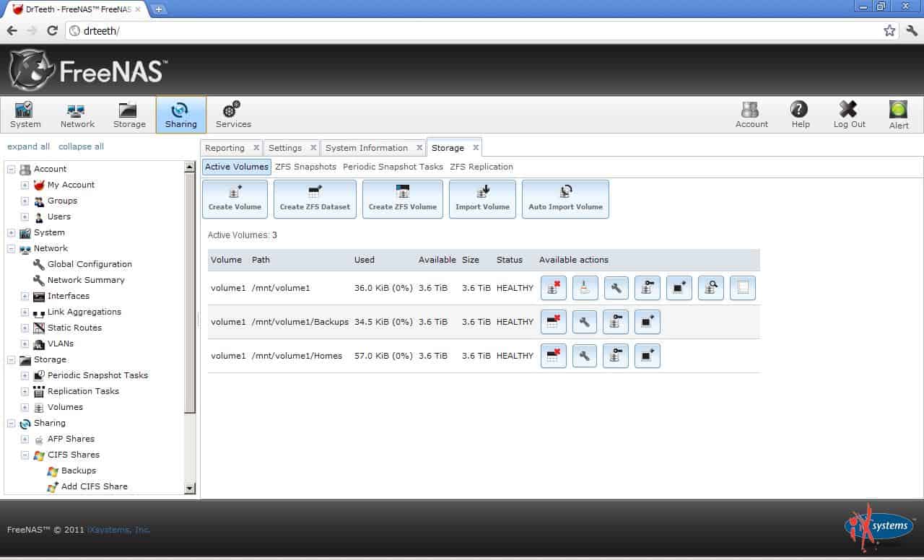Click the Auto Import Volume button

click(x=565, y=199)
